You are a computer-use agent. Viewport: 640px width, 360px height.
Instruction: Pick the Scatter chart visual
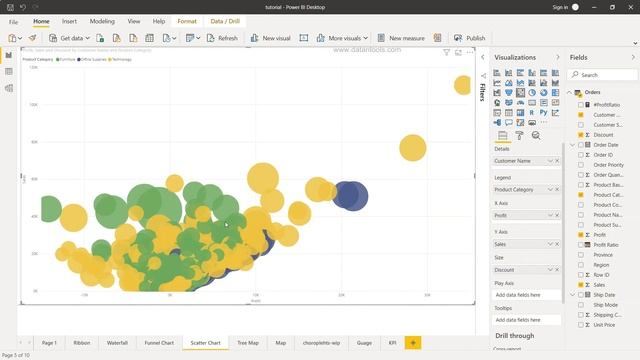(520, 93)
